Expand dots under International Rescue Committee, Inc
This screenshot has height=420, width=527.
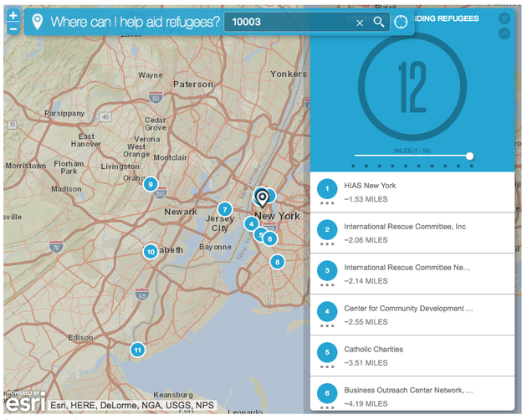pyautogui.click(x=327, y=244)
